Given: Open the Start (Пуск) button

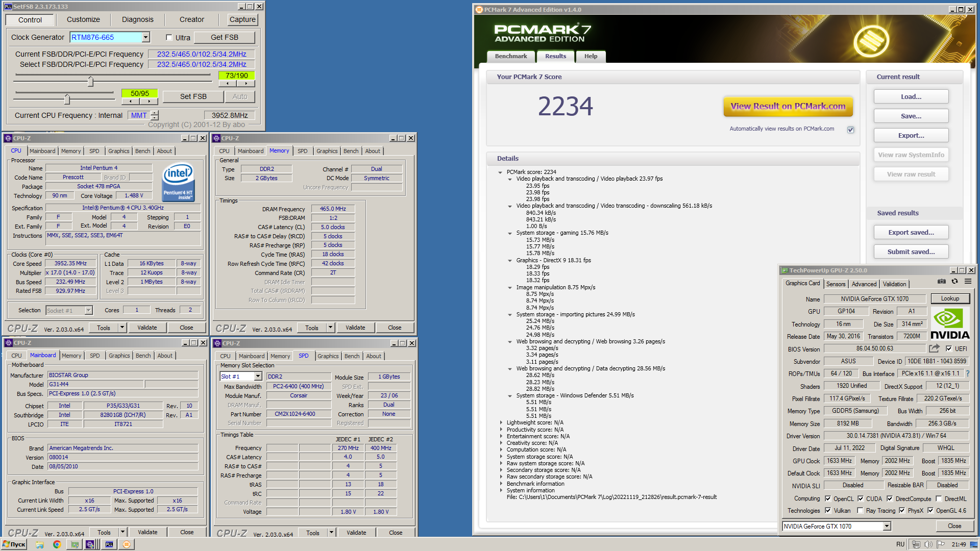Looking at the screenshot, I should tap(14, 544).
